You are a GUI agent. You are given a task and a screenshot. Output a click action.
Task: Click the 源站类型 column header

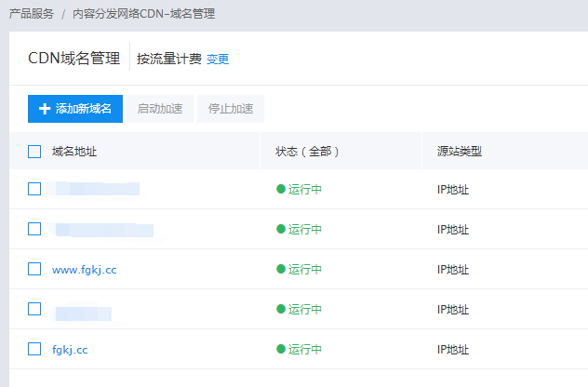[459, 152]
